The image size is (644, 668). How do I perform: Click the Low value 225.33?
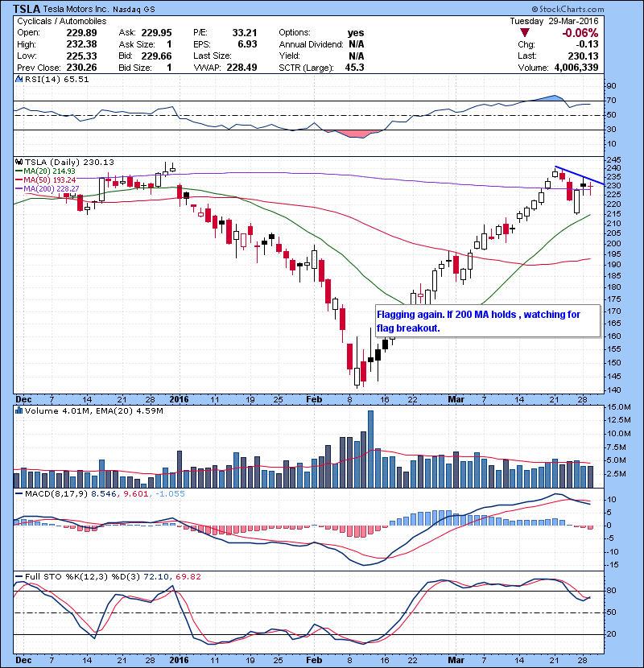click(81, 56)
